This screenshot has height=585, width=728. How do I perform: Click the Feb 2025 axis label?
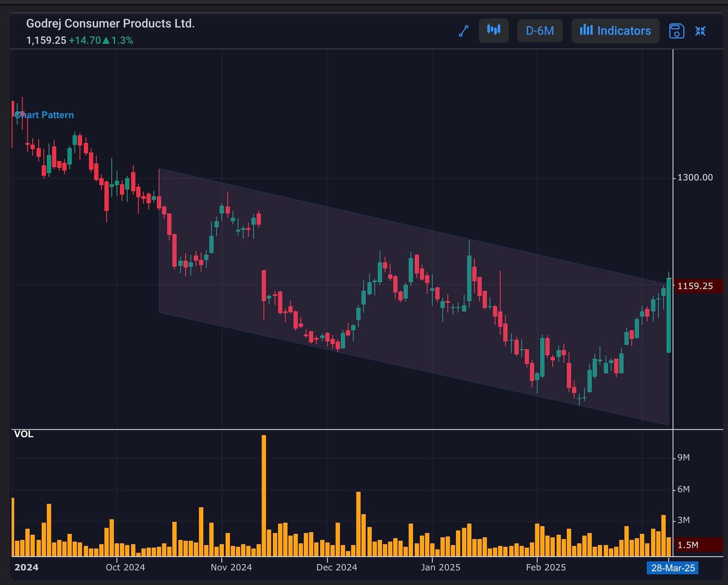click(546, 567)
